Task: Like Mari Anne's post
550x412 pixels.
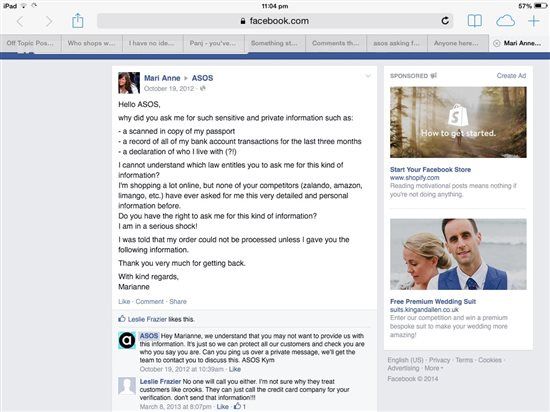Action: pos(124,302)
